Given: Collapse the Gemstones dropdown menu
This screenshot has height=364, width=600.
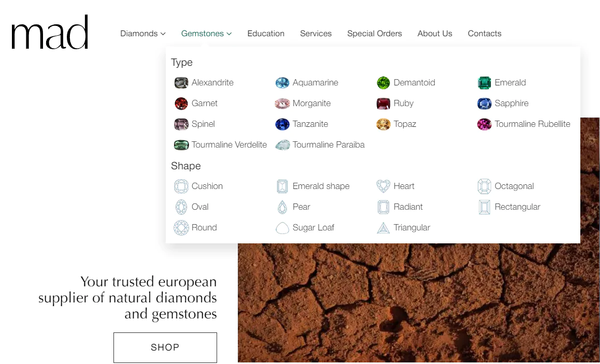Looking at the screenshot, I should point(206,34).
